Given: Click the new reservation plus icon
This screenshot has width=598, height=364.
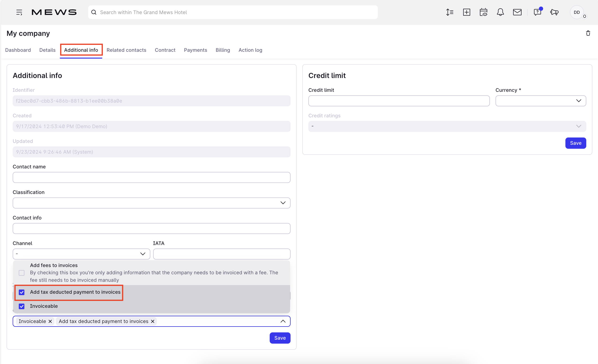Looking at the screenshot, I should [466, 12].
